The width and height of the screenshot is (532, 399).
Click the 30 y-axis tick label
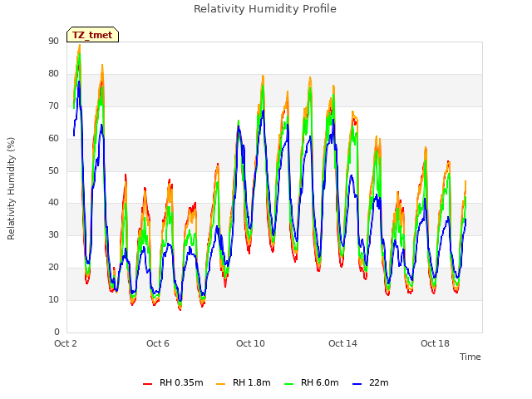pos(53,234)
